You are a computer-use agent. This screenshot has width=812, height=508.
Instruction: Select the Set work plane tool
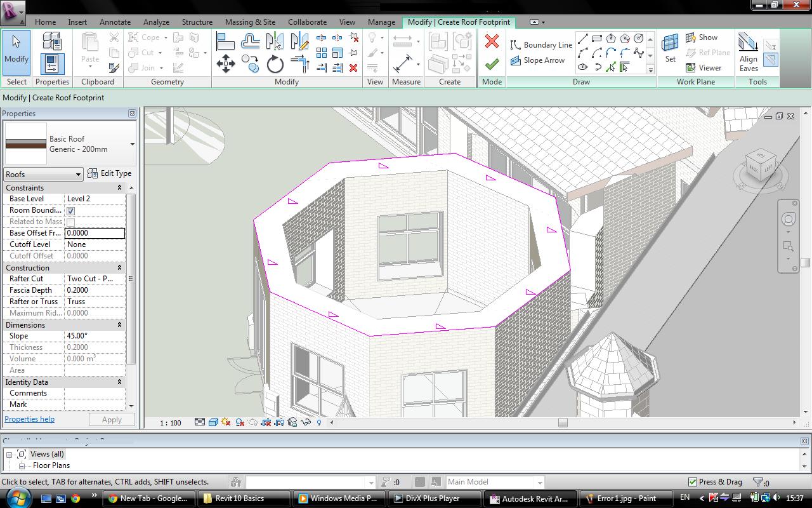tap(670, 49)
